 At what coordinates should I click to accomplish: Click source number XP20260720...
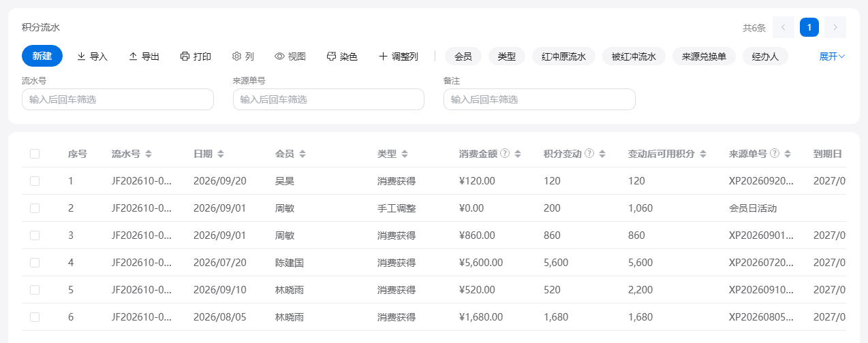[762, 263]
